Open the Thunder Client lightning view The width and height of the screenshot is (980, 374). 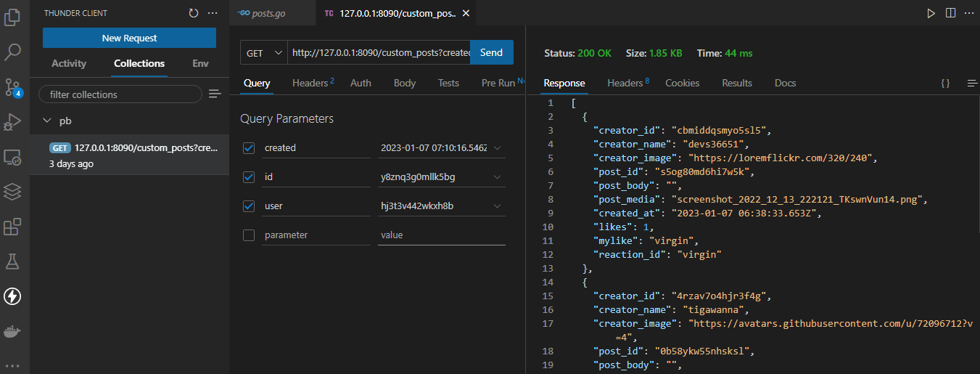point(12,296)
